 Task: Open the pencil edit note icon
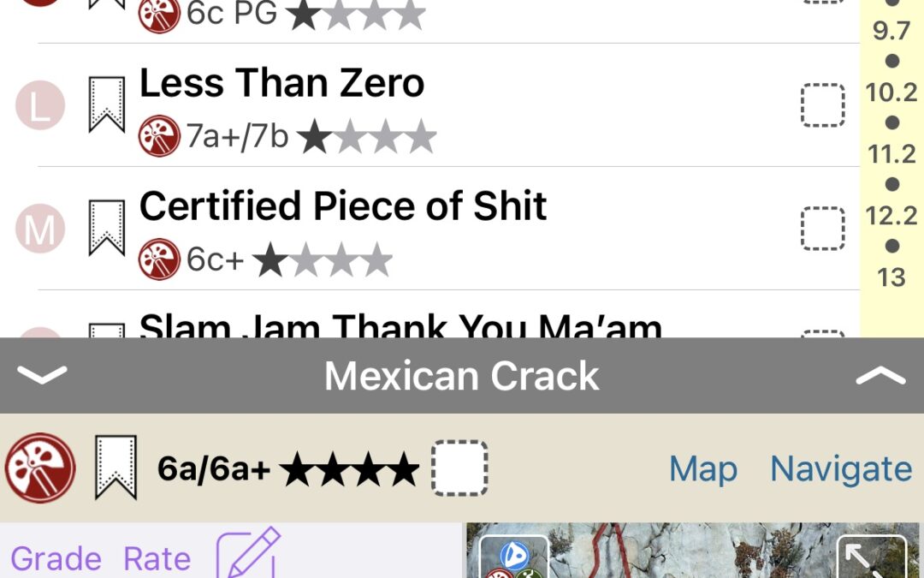click(x=248, y=553)
